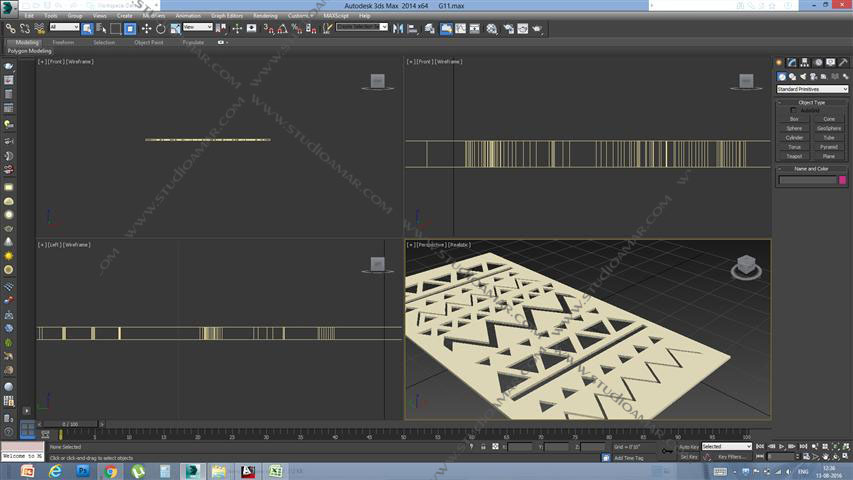Image resolution: width=853 pixels, height=480 pixels.
Task: Activate the Select and Rotate tool
Action: (160, 29)
